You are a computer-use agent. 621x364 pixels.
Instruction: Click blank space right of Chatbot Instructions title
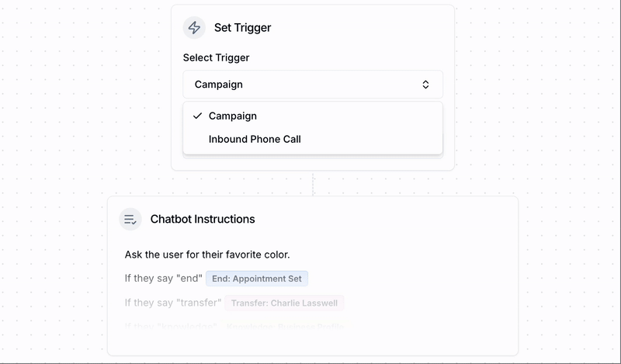click(x=388, y=220)
